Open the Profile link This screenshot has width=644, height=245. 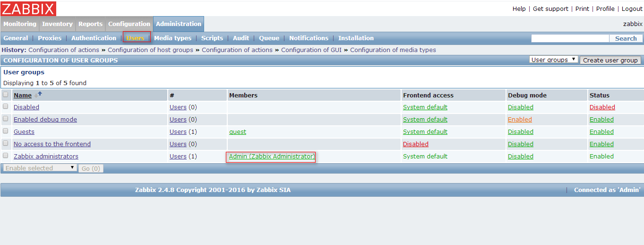(605, 9)
